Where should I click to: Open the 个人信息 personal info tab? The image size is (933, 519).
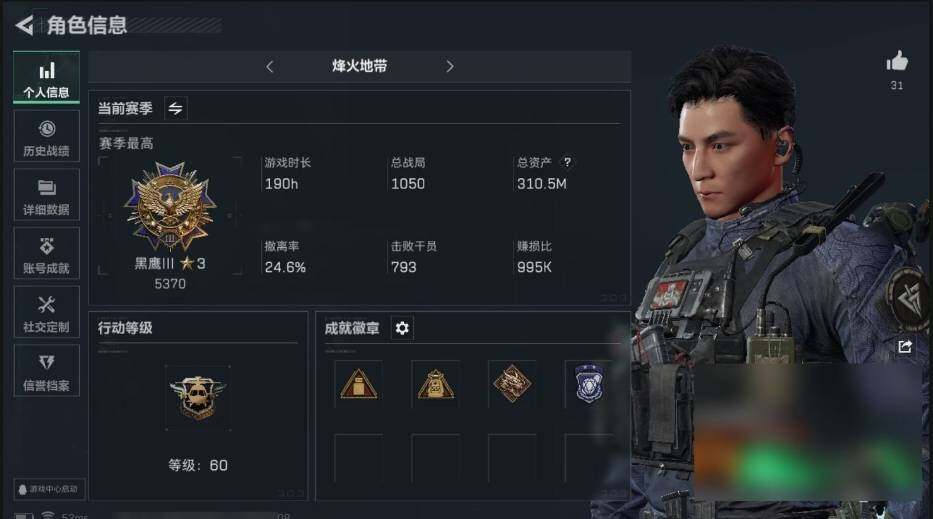[46, 78]
